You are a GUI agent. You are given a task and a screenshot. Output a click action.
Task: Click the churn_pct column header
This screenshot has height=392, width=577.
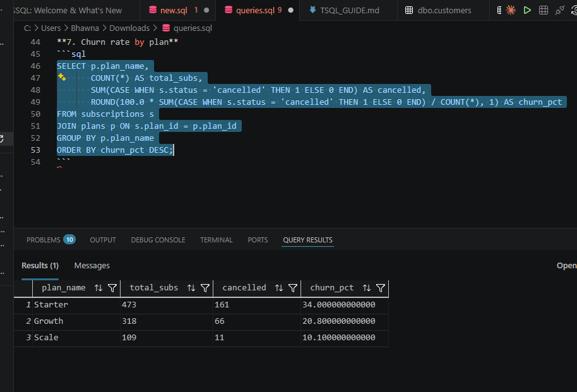tap(332, 287)
